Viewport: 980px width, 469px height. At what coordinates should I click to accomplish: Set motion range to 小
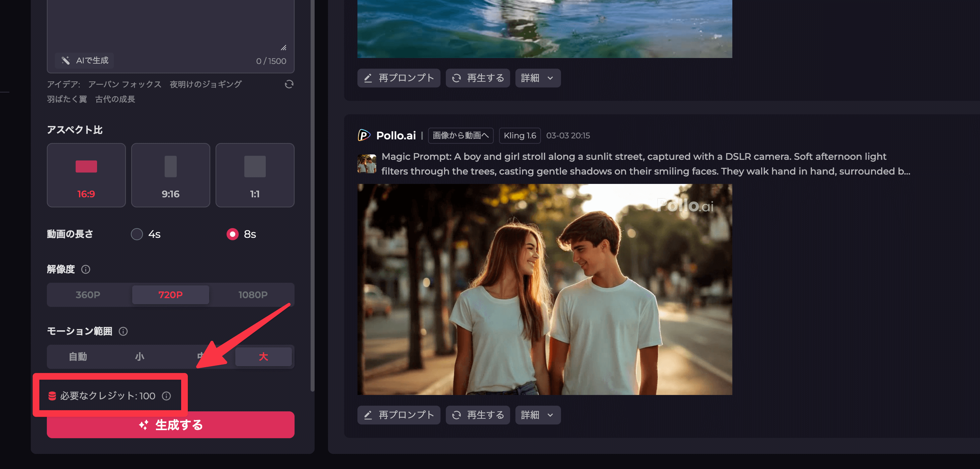pyautogui.click(x=140, y=357)
